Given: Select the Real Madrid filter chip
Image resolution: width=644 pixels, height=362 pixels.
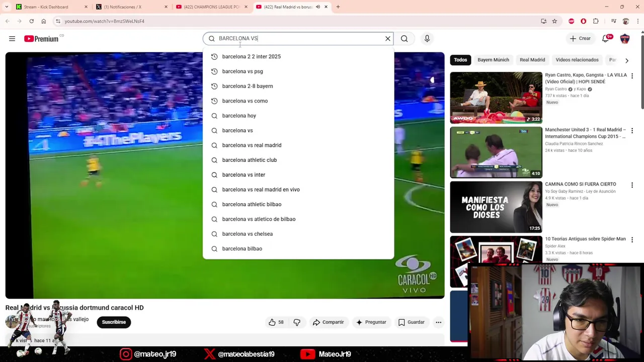Looking at the screenshot, I should tap(532, 60).
